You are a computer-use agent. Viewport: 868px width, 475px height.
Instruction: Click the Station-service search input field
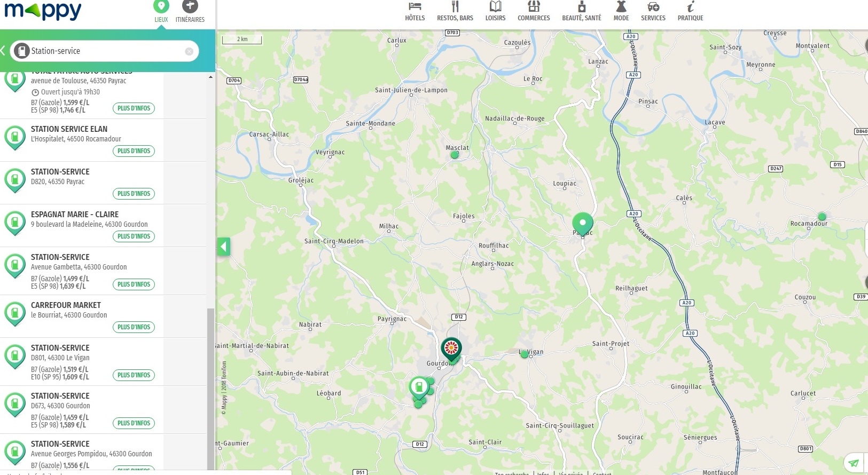104,51
